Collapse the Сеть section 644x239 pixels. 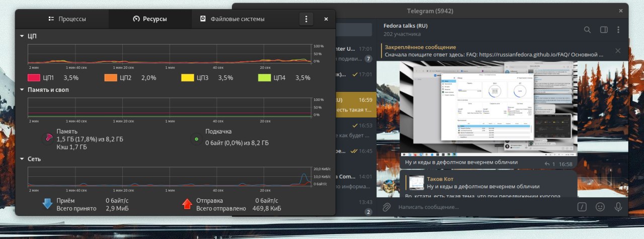22,159
